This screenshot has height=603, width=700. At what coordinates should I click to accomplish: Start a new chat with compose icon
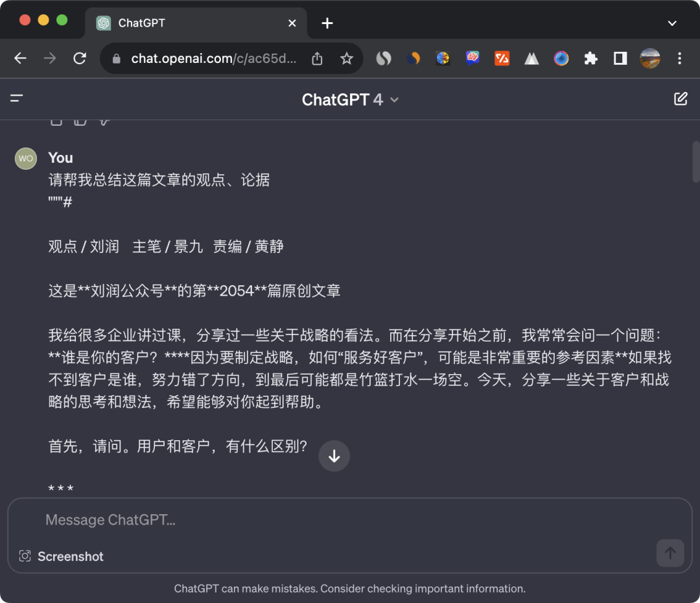tap(681, 99)
